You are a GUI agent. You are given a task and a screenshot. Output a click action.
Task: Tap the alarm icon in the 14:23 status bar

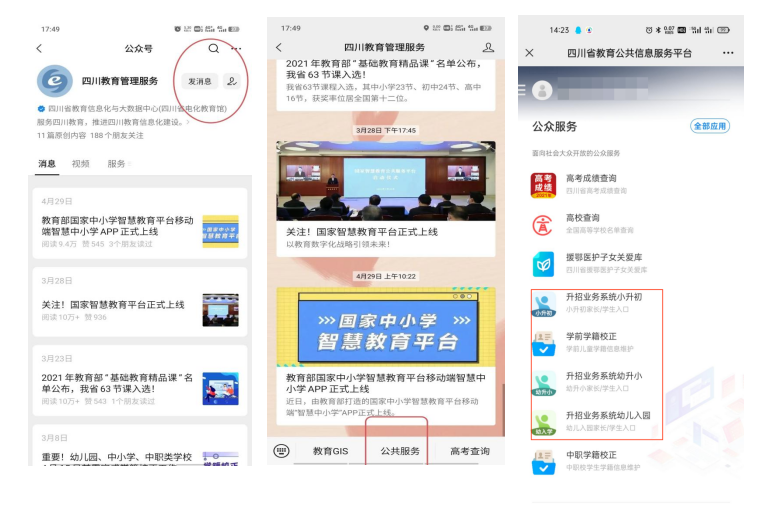point(648,30)
